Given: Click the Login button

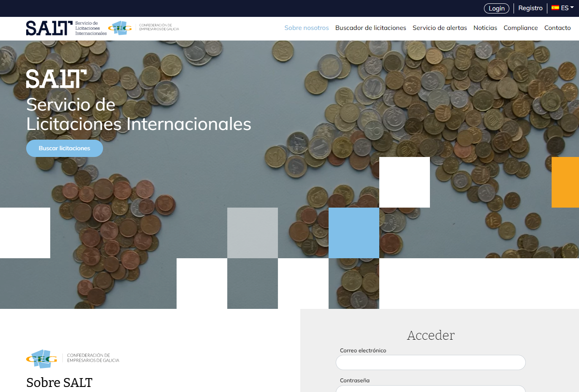Looking at the screenshot, I should (x=497, y=8).
